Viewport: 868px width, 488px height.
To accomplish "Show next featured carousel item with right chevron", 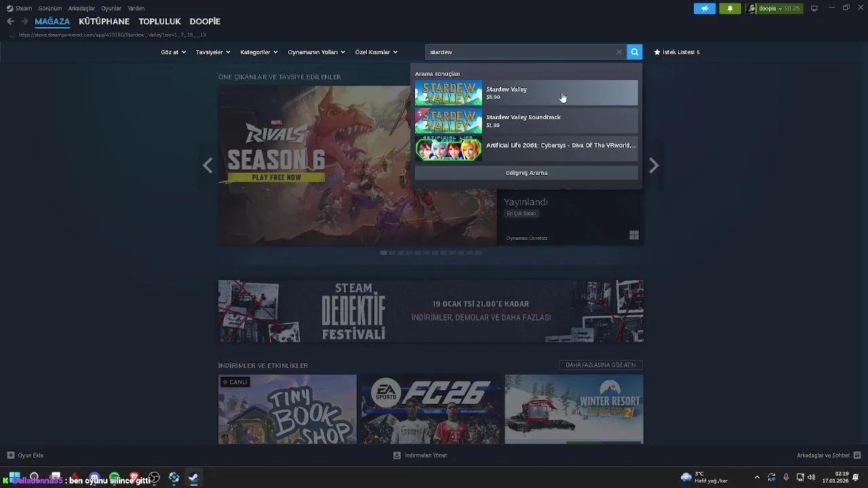I will pyautogui.click(x=654, y=165).
